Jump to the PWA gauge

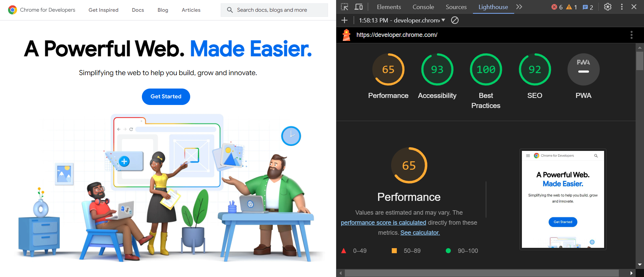pyautogui.click(x=584, y=69)
